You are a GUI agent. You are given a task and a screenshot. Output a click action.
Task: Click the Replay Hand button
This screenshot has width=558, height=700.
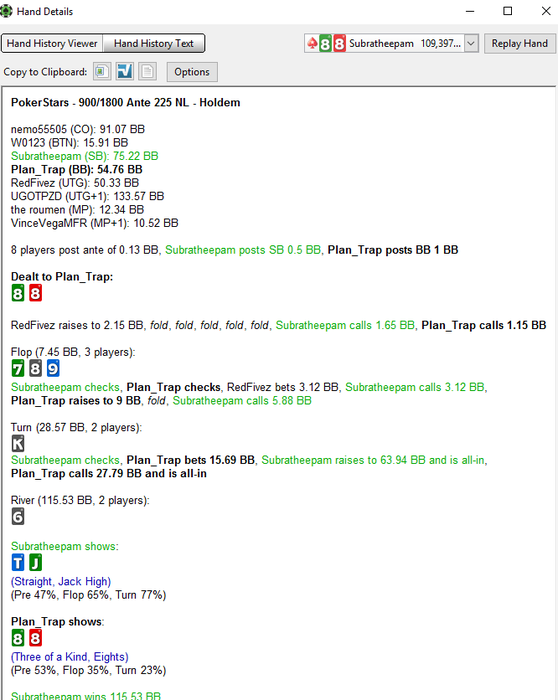tap(520, 43)
